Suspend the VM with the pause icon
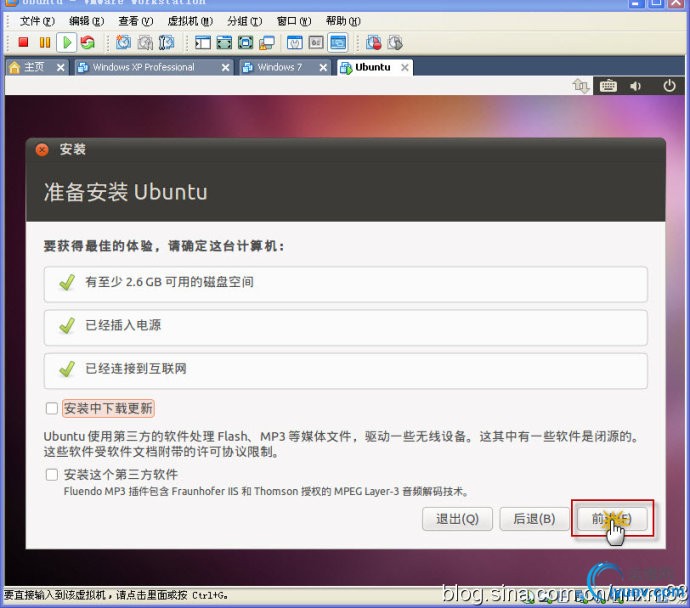 44,42
